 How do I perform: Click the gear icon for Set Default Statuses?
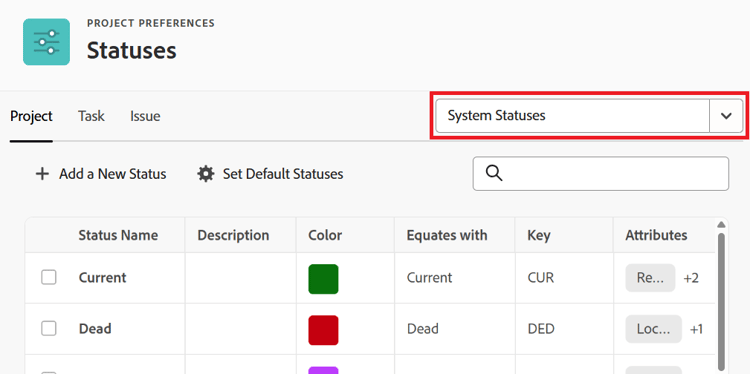[x=206, y=174]
